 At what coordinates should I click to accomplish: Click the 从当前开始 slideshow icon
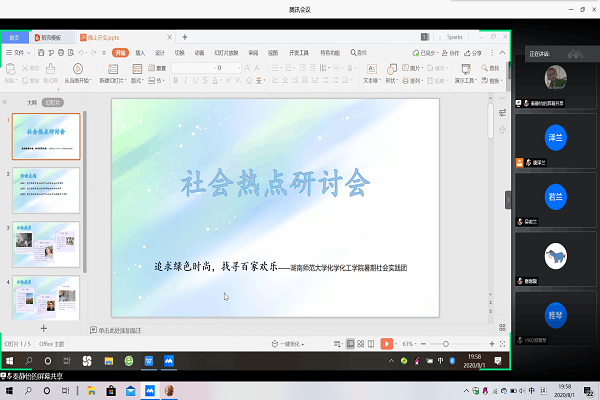pyautogui.click(x=75, y=74)
